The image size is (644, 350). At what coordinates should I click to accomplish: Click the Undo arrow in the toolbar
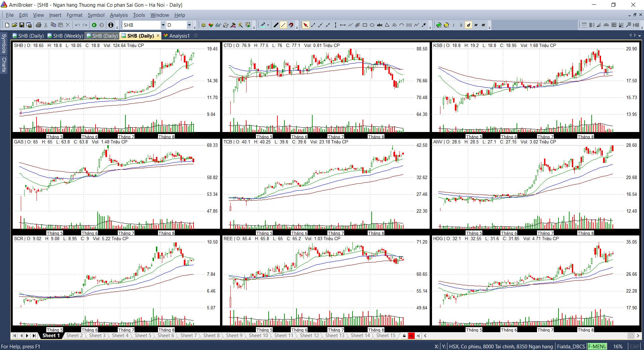point(77,25)
